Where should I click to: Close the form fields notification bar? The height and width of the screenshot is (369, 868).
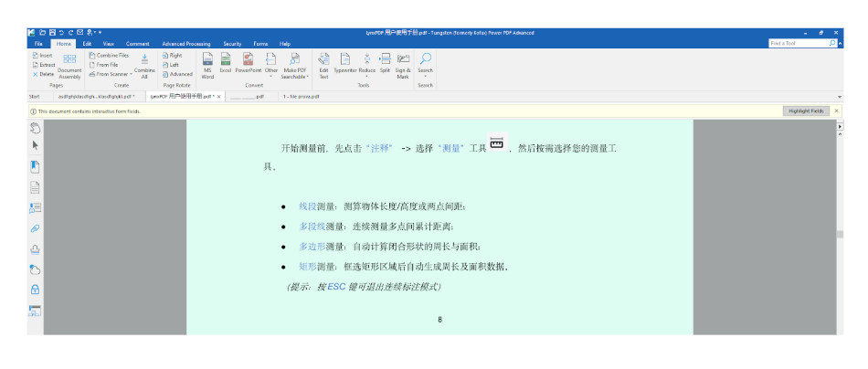(x=836, y=111)
